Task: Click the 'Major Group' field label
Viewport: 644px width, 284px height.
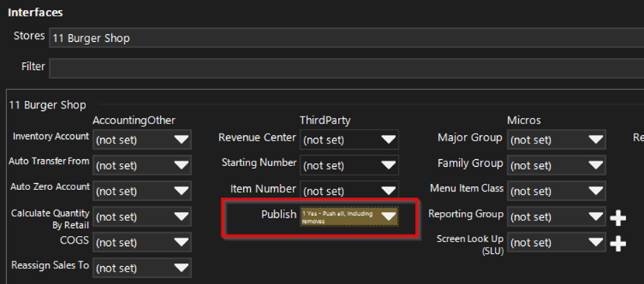Action: click(470, 137)
